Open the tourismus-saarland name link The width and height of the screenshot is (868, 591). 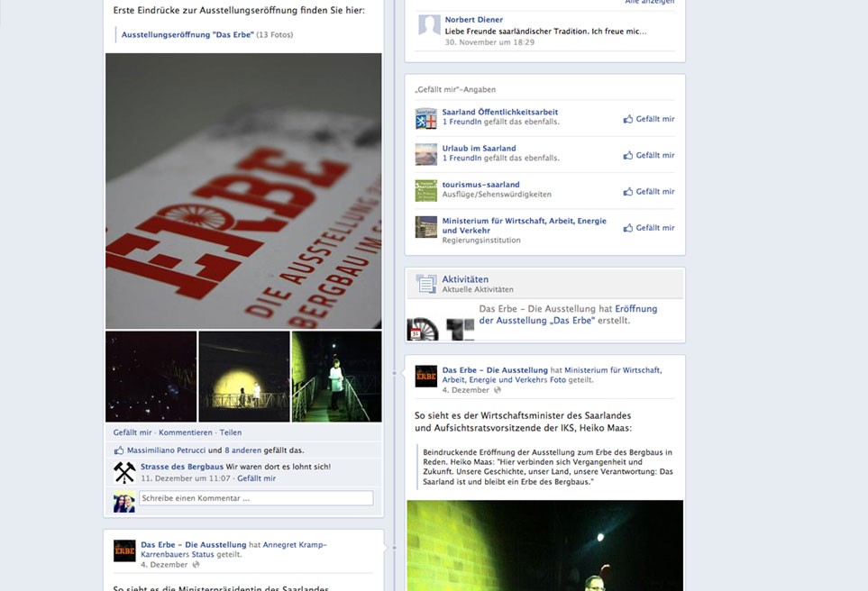480,185
